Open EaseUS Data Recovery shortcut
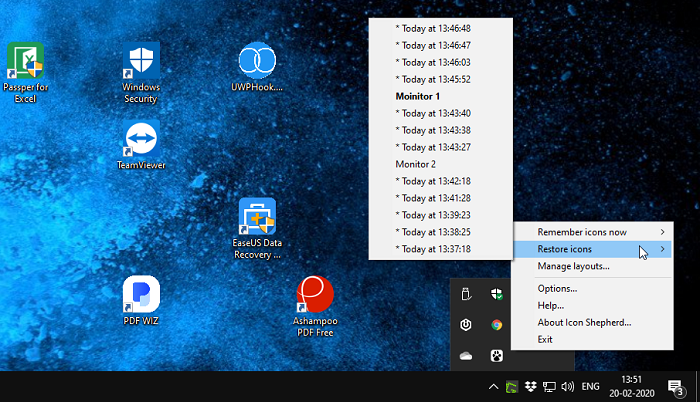Viewport: 700px width, 402px height. 257,216
